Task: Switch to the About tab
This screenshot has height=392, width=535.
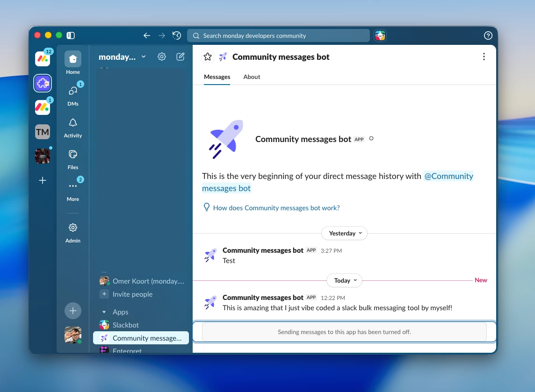Action: click(x=252, y=77)
